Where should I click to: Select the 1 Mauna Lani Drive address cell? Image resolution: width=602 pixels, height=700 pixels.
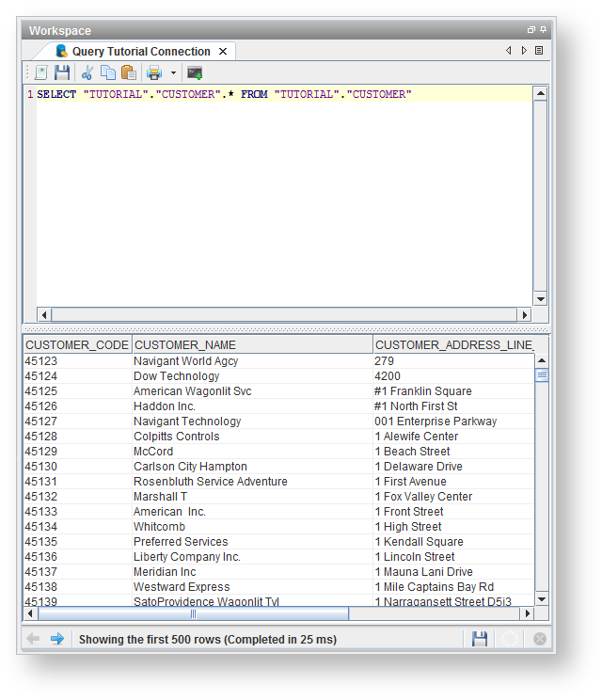pyautogui.click(x=453, y=572)
